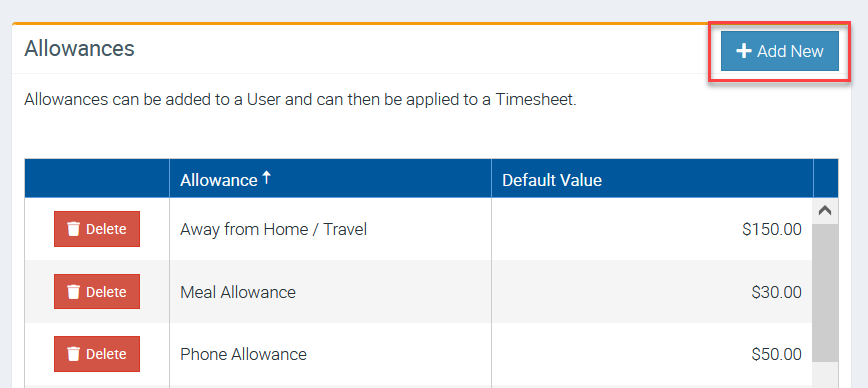Click the plus icon on Add New

tap(743, 51)
